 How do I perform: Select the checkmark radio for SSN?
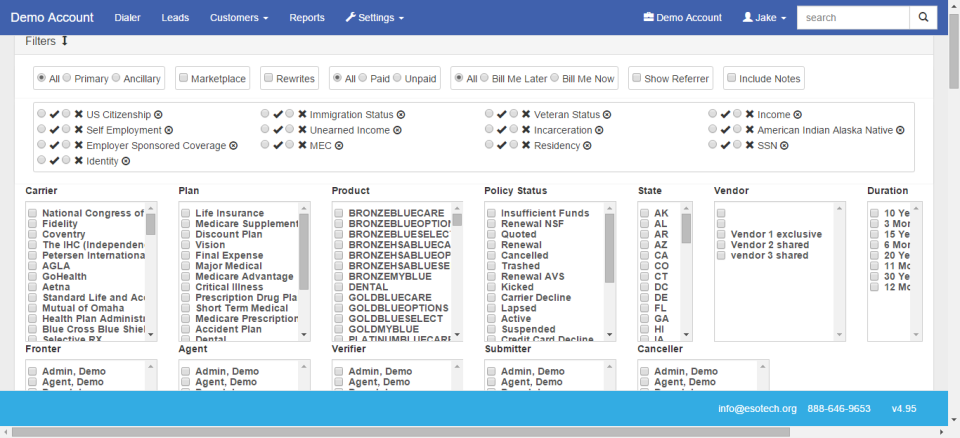(713, 145)
